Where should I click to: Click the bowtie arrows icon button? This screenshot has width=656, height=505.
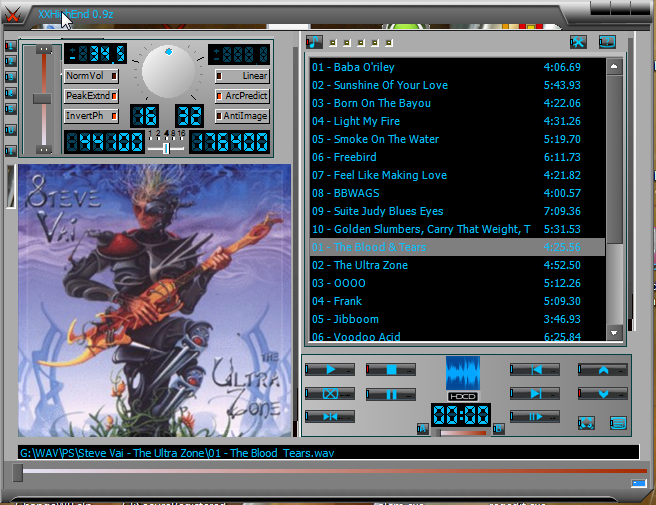(330, 417)
